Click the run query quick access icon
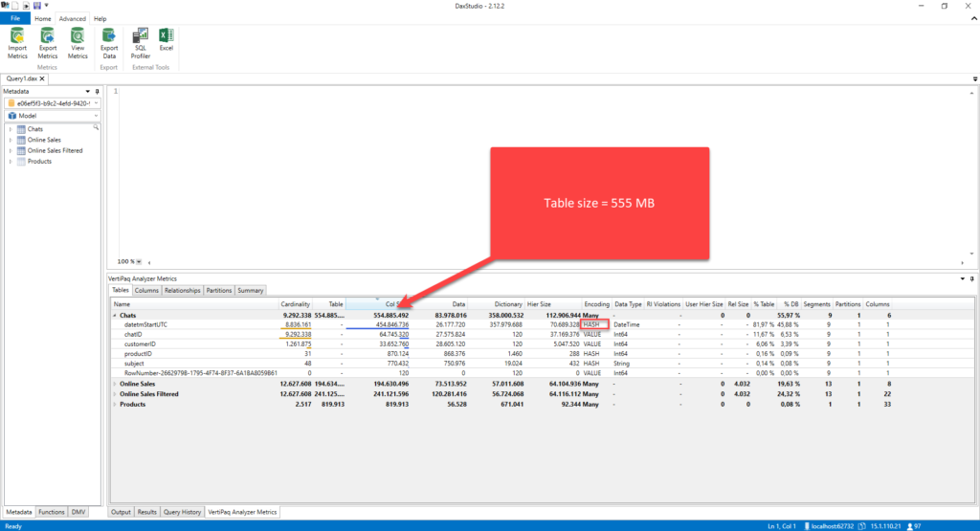The image size is (980, 531). (26, 6)
